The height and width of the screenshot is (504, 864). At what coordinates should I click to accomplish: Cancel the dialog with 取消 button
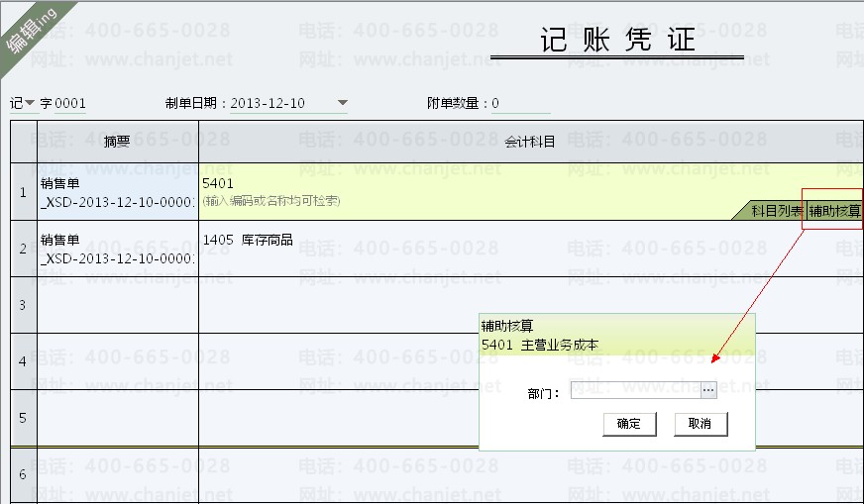coord(700,424)
